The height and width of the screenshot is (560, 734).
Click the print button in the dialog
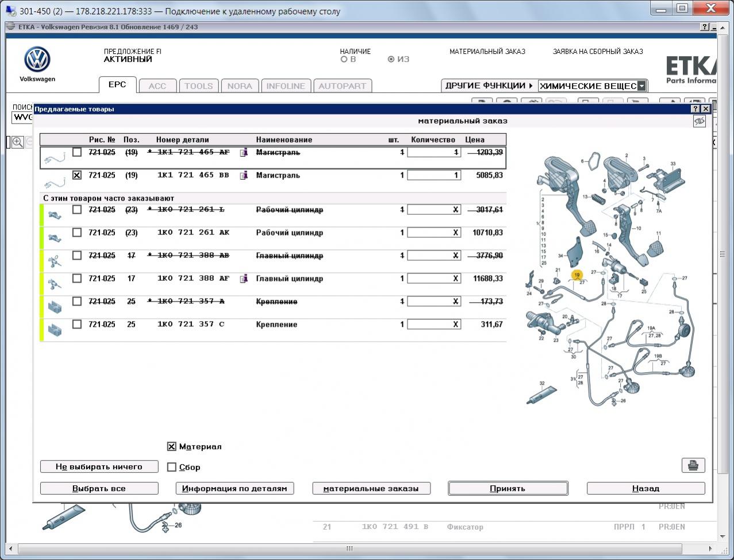coord(693,465)
